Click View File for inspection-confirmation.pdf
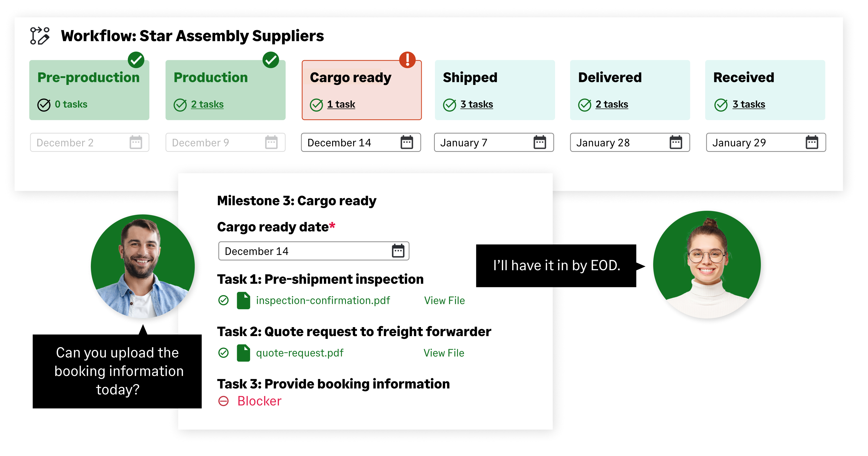This screenshot has height=456, width=868. pyautogui.click(x=444, y=301)
